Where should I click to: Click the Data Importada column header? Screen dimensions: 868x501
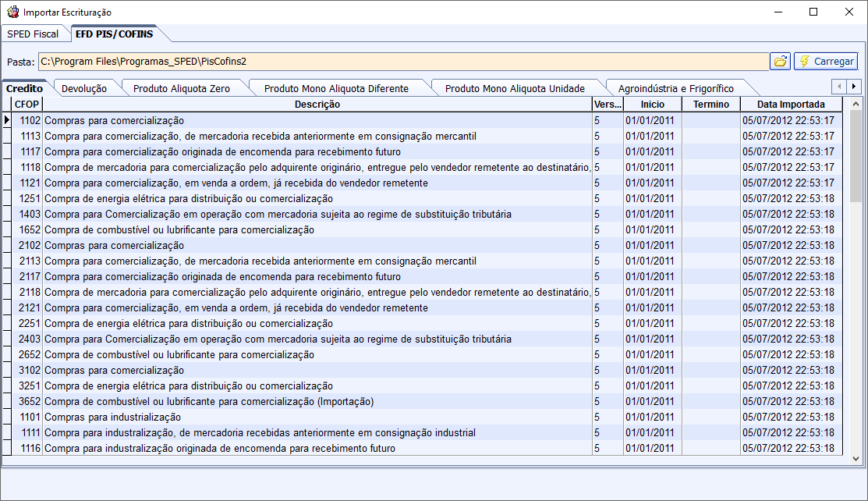coord(791,105)
